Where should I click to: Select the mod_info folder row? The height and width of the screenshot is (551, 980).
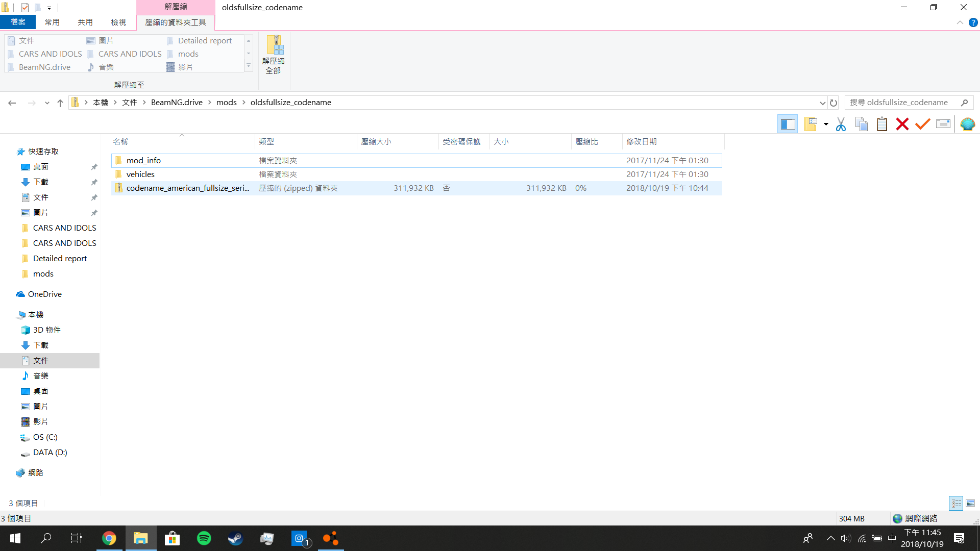point(416,160)
